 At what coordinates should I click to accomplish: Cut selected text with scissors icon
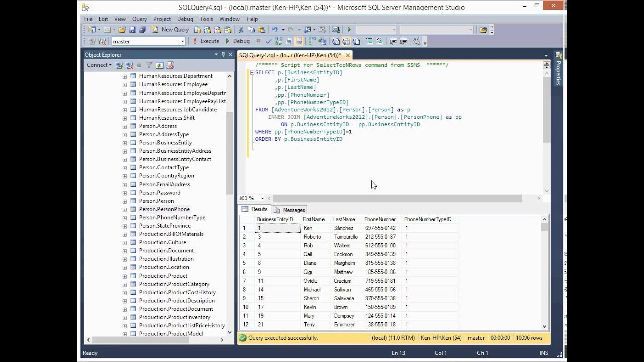241,30
